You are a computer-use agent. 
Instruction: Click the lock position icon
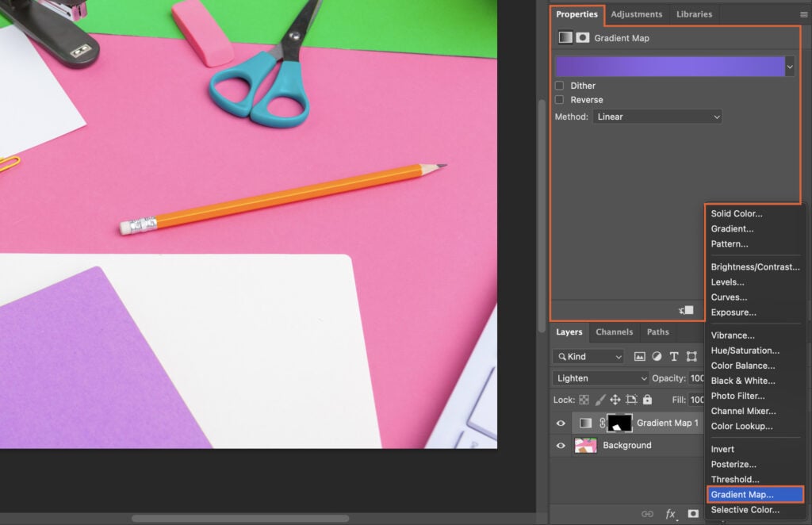615,400
